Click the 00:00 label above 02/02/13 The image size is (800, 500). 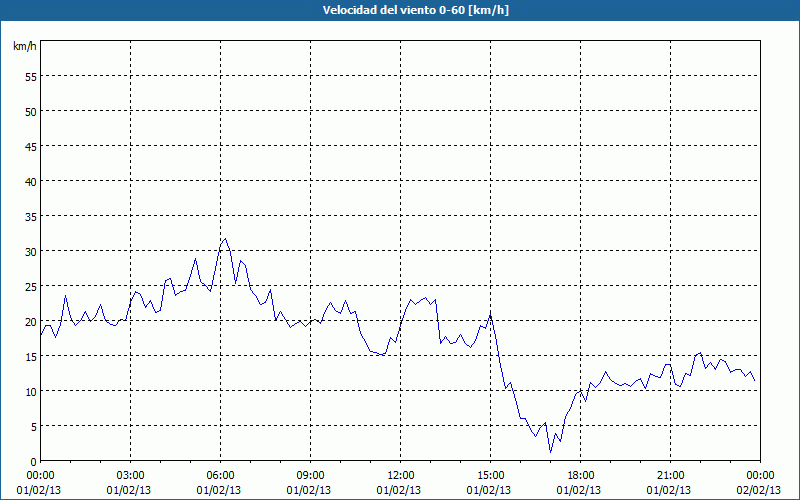tap(760, 476)
